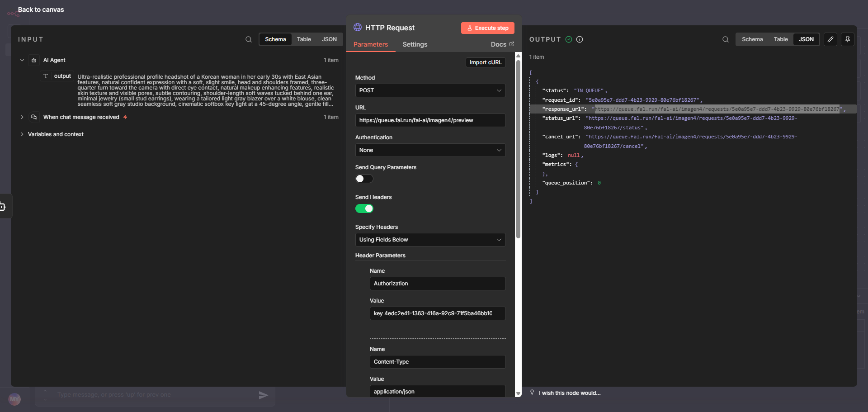Click the response_url value in output
The image size is (868, 412).
coord(717,109)
